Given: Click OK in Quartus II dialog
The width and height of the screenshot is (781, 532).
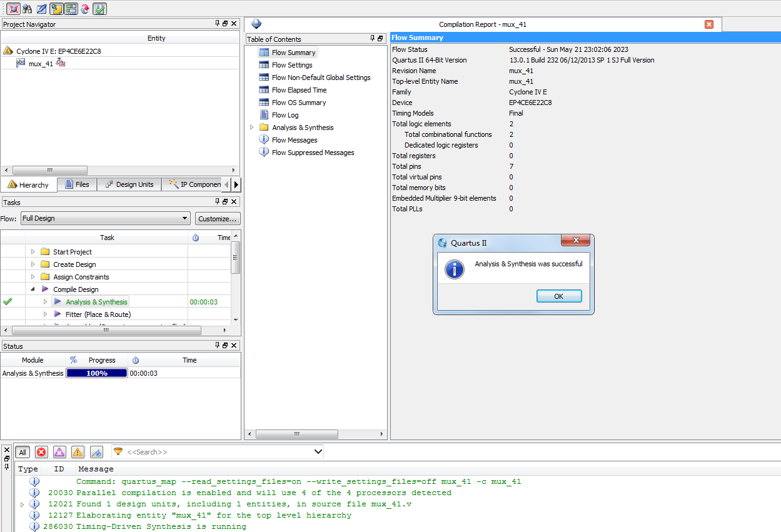Looking at the screenshot, I should click(559, 296).
